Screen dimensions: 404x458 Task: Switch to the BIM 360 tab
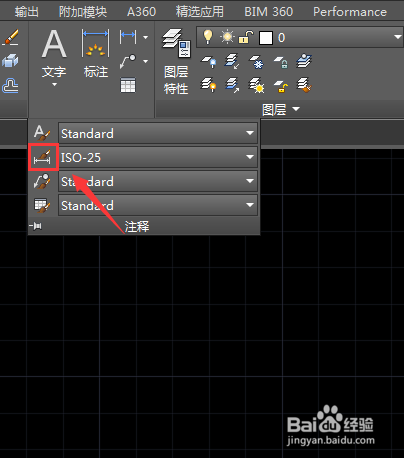268,12
